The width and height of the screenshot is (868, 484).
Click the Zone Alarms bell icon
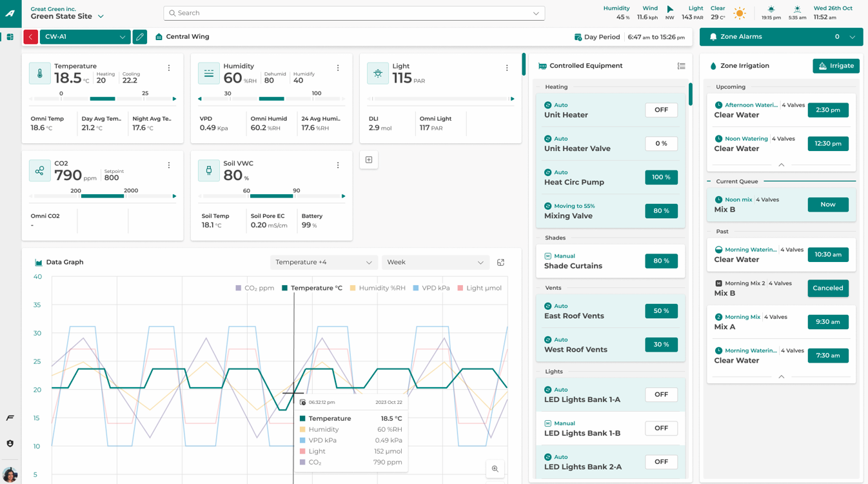pos(713,37)
